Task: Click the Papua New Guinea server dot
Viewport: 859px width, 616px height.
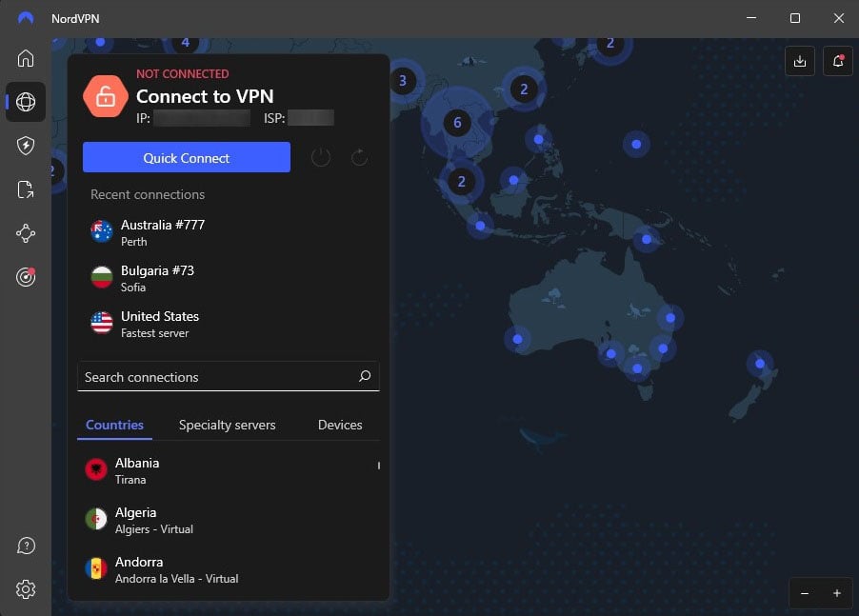Action: pos(647,239)
